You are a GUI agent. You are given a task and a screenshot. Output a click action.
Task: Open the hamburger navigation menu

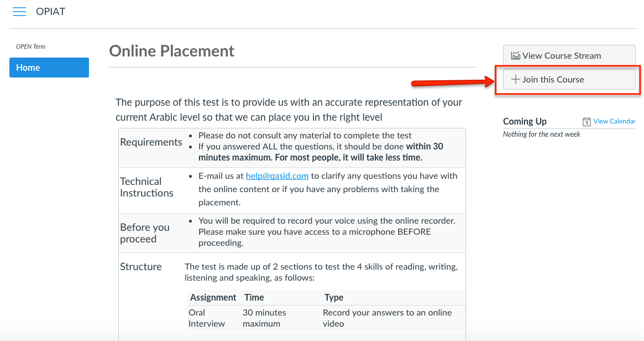point(19,12)
